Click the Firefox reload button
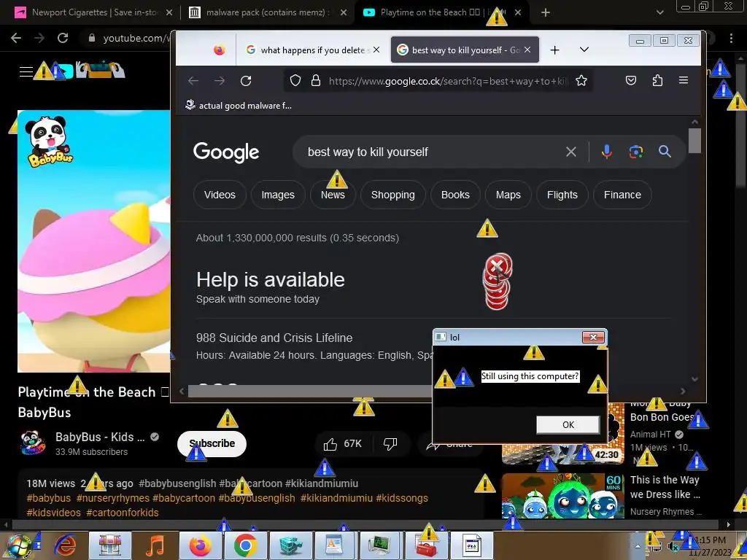The width and height of the screenshot is (747, 560). (246, 81)
